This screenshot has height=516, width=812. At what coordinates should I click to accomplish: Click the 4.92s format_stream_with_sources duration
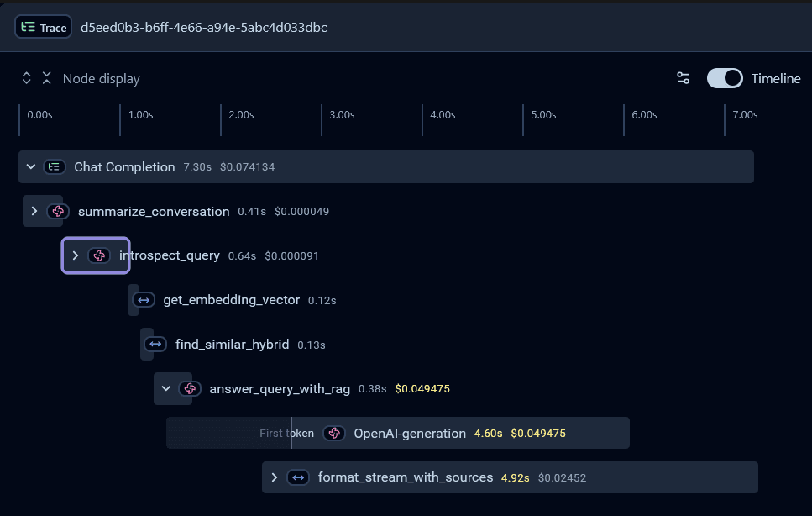pos(516,477)
